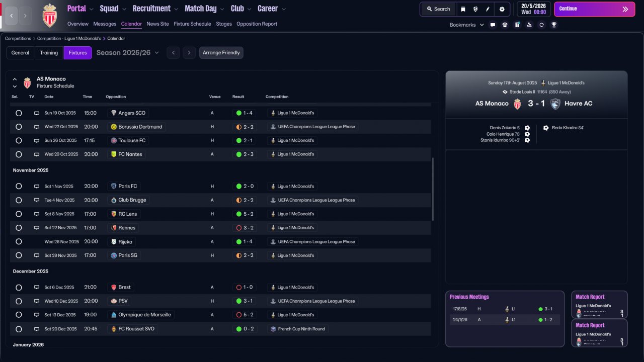Click the TV icon in the Brest row
The image size is (644, 362).
[x=36, y=288]
